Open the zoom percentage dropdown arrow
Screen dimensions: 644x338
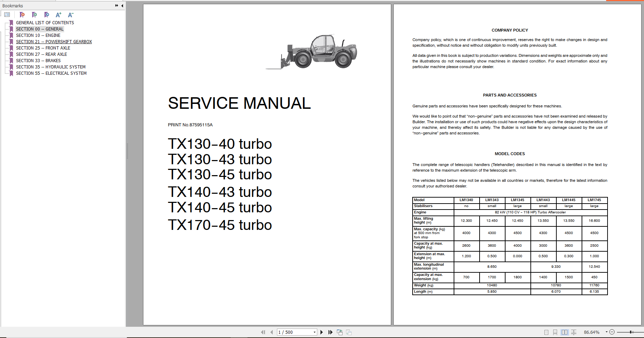pyautogui.click(x=606, y=332)
